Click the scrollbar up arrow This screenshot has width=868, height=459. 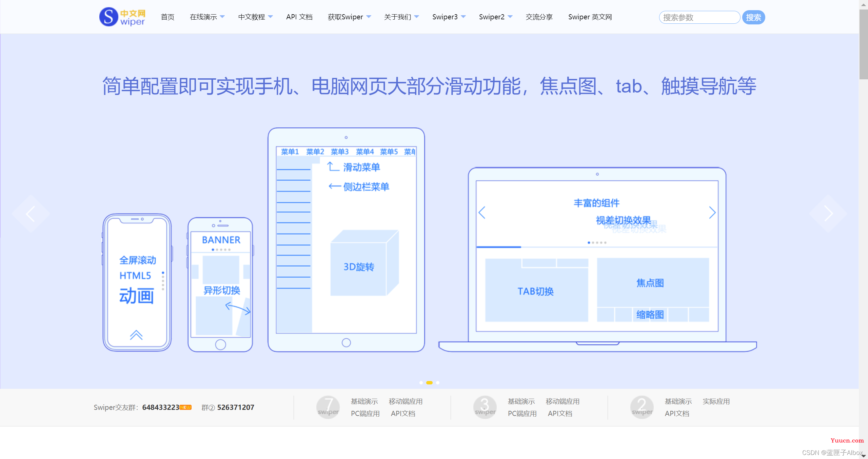click(x=864, y=4)
